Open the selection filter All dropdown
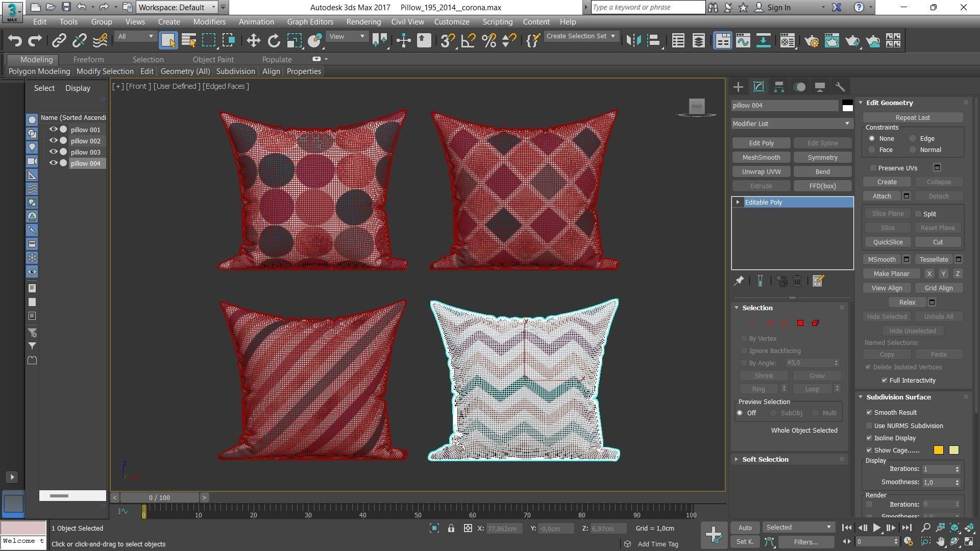The image size is (980, 551). pyautogui.click(x=135, y=36)
